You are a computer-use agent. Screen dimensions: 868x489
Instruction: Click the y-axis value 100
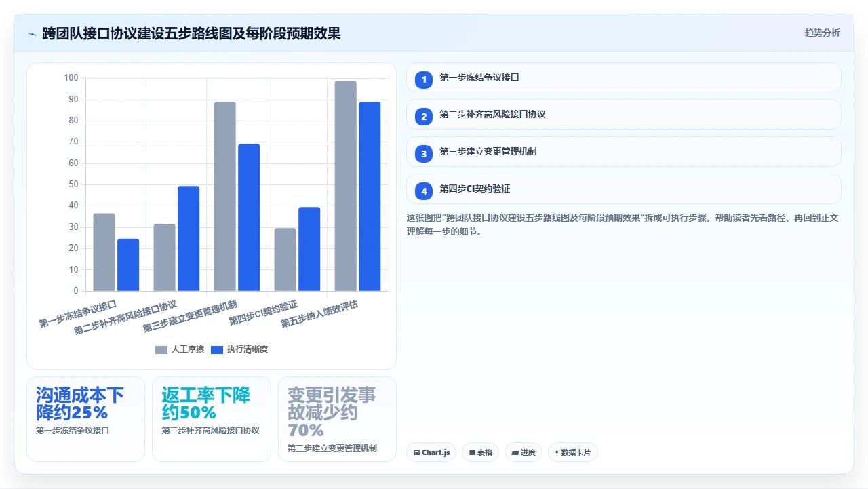pyautogui.click(x=71, y=78)
